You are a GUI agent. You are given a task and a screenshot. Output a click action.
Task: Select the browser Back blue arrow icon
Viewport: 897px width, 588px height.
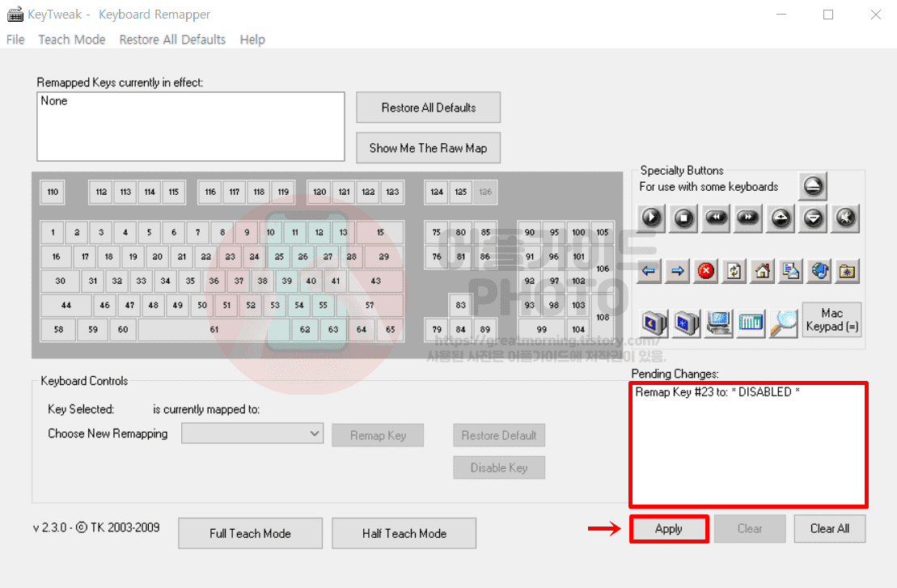(648, 271)
